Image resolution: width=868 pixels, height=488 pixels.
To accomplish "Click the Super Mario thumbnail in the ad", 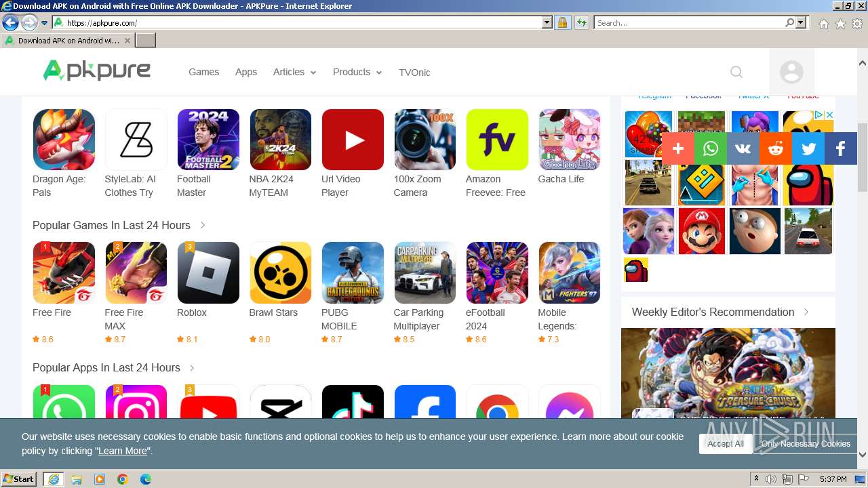I will click(x=702, y=231).
